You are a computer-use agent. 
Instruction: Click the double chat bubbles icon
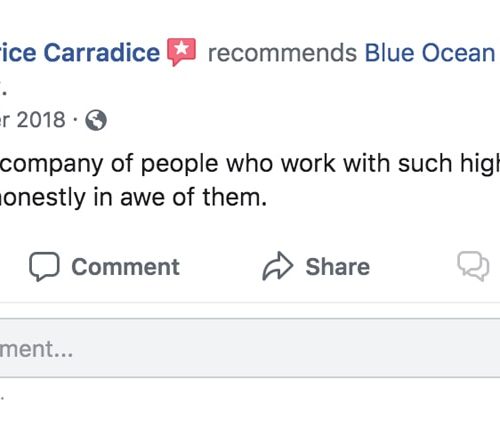473,266
